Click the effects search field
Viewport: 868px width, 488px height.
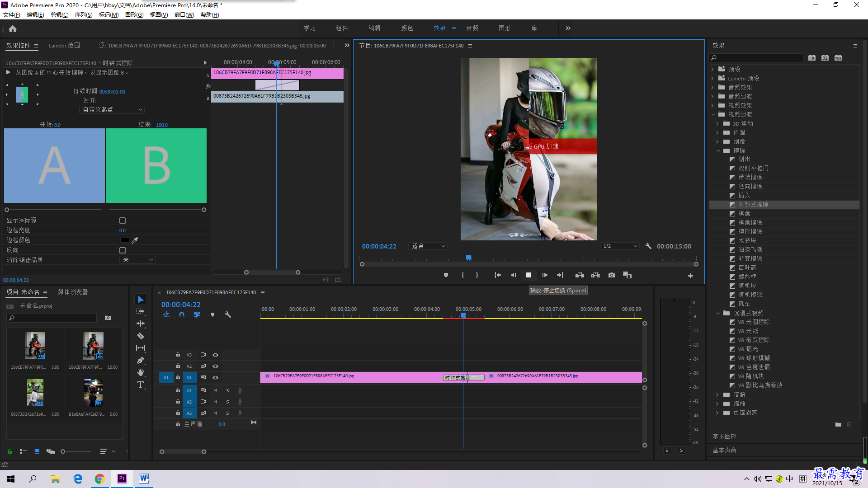[756, 58]
